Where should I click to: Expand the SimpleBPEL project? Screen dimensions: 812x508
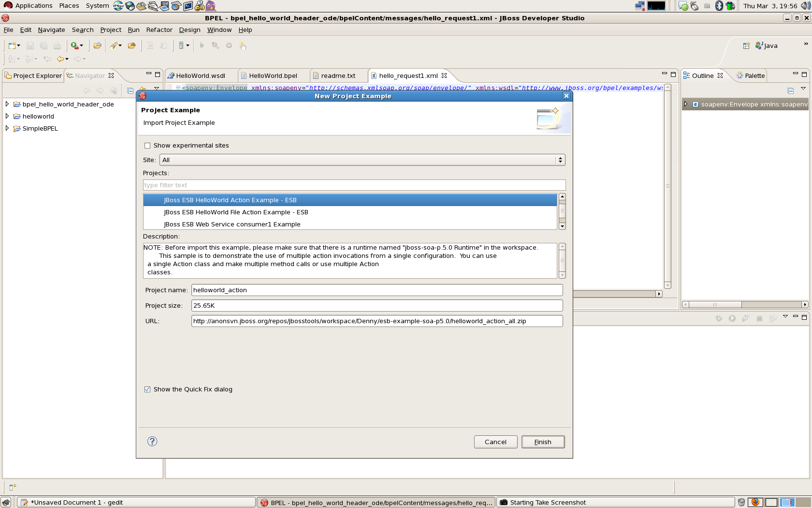[7, 128]
